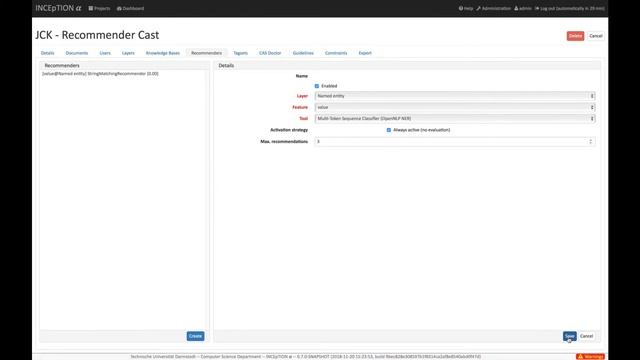This screenshot has height=360, width=640.
Task: Open the Constraints tab
Action: pyautogui.click(x=336, y=53)
